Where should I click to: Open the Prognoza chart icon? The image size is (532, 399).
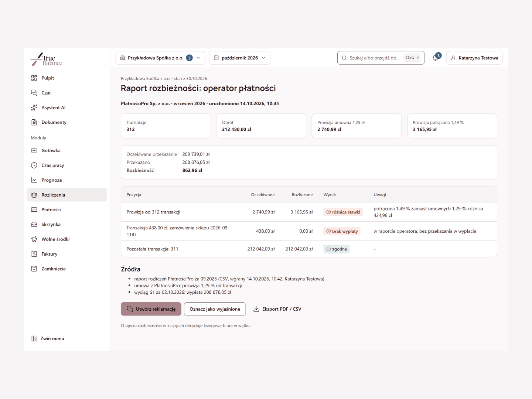34,180
